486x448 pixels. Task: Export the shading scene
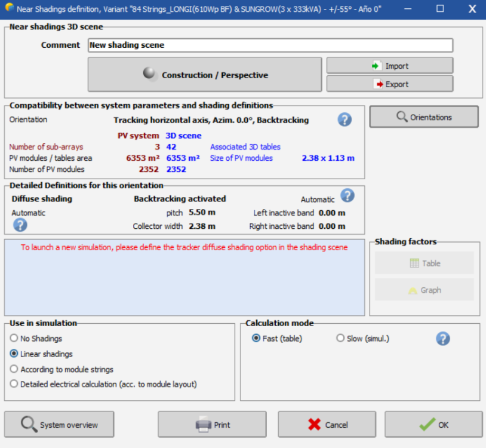(389, 84)
